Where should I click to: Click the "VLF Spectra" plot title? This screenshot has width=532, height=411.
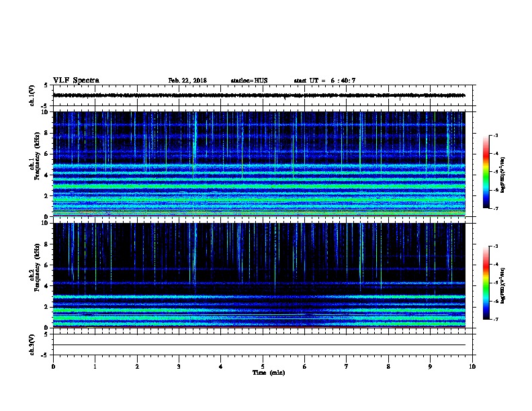pyautogui.click(x=76, y=81)
